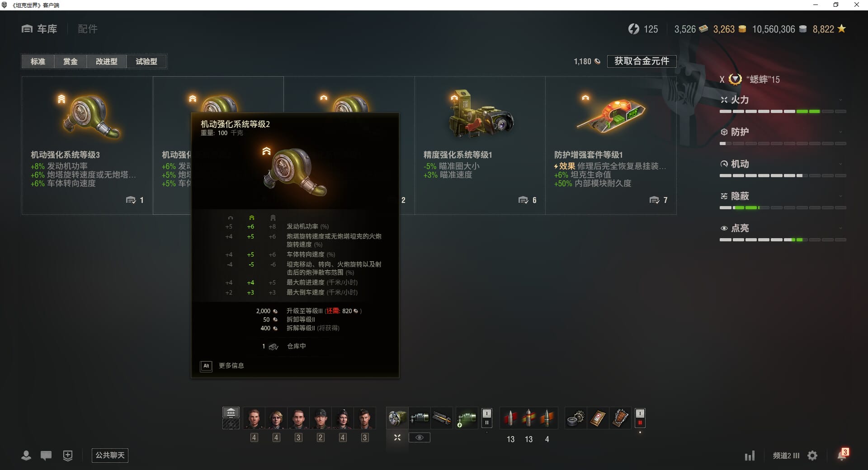This screenshot has width=868, height=470.
Task: Select the turbocharger equipment slot
Action: pos(397,418)
